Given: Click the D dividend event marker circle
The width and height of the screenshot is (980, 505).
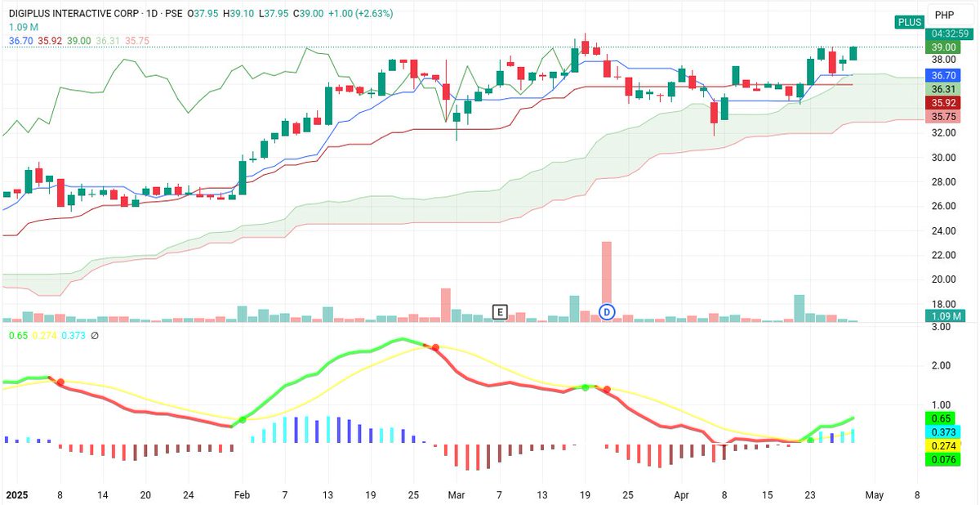Looking at the screenshot, I should (606, 311).
